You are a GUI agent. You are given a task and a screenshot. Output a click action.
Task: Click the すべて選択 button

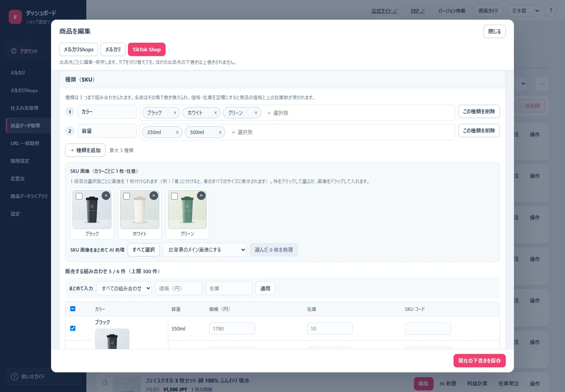tap(144, 250)
